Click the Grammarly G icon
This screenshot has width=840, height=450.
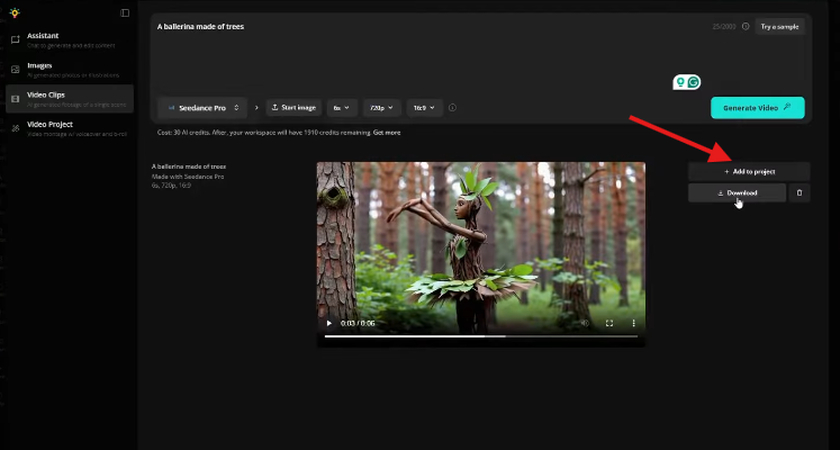pos(694,82)
